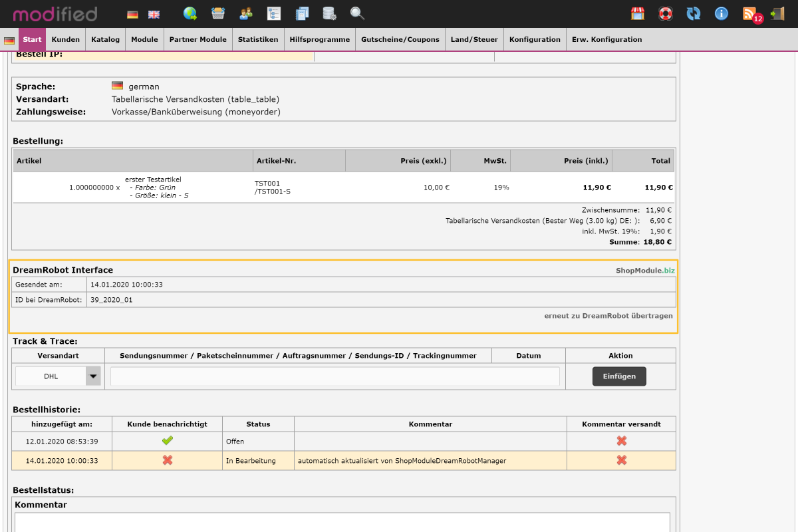798x532 pixels.
Task: Toggle Kunde benachrichtigt check for the 12.01.2020 entry
Action: (x=167, y=440)
